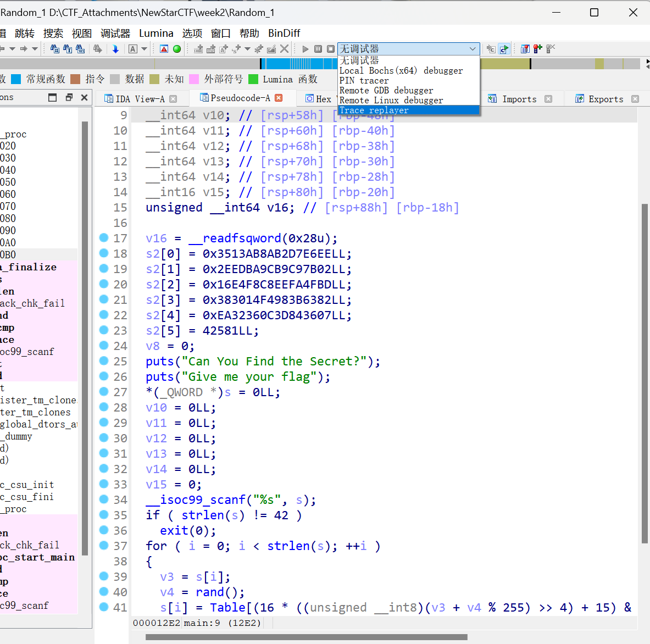Open the BinDiff menu
This screenshot has height=644, width=650.
(284, 33)
